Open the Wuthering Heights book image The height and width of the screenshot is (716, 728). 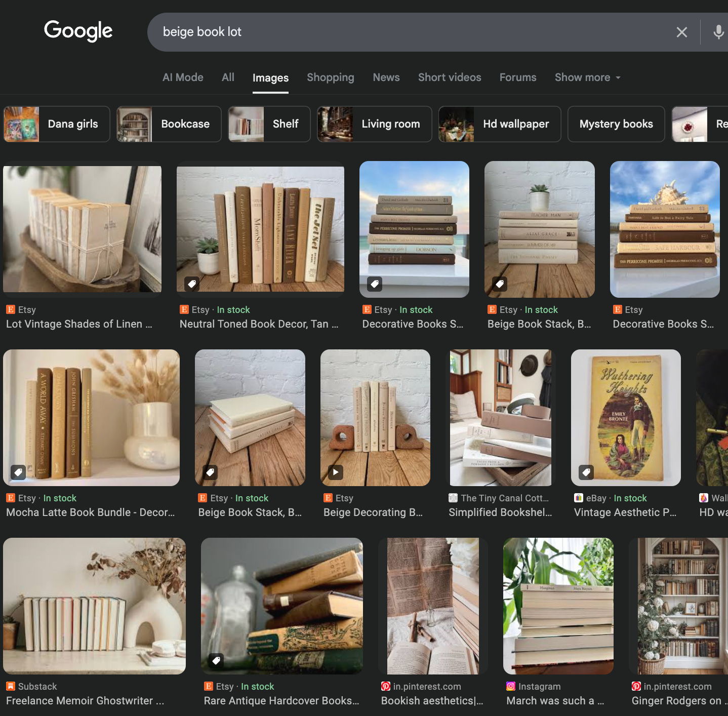tap(626, 418)
